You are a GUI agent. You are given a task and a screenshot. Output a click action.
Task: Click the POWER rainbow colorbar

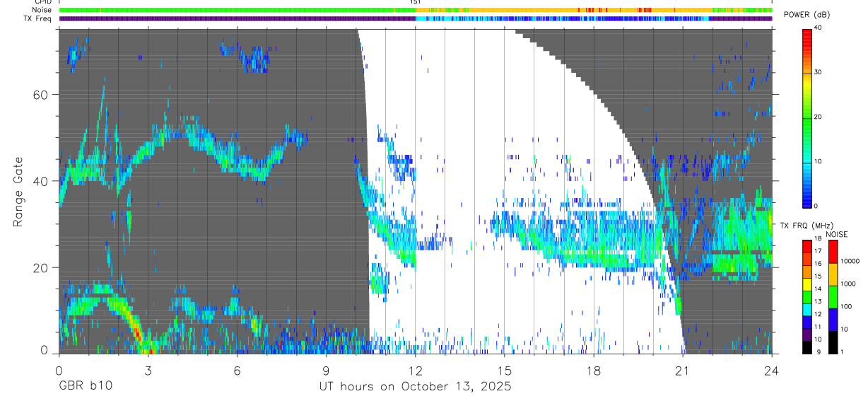coord(808,117)
